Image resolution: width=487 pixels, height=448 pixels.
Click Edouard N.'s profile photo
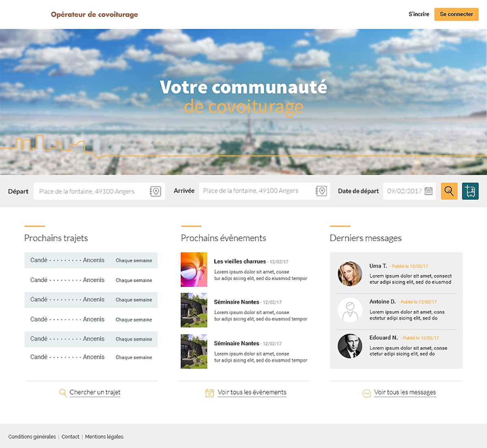pyautogui.click(x=350, y=346)
